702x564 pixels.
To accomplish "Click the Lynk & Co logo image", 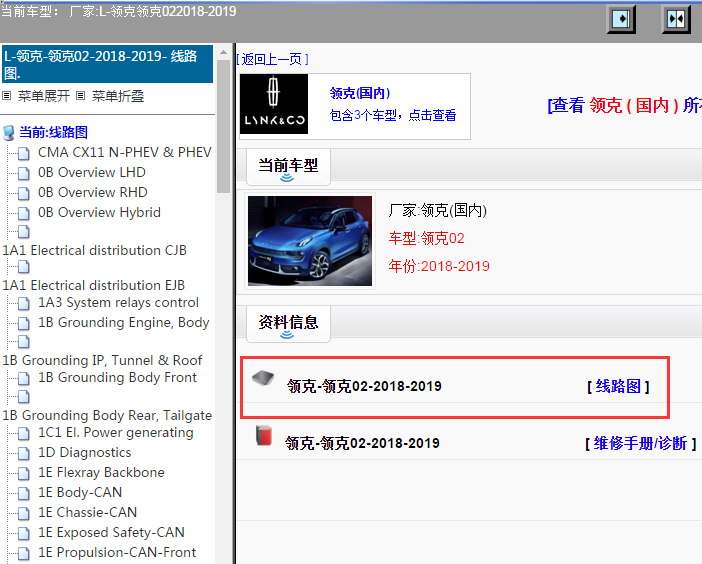I will tap(274, 104).
